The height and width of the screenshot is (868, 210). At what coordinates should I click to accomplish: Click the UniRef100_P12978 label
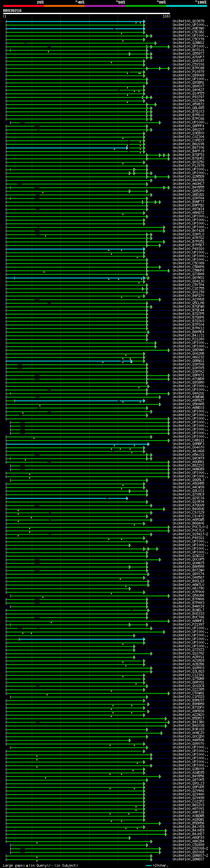pyautogui.click(x=188, y=166)
